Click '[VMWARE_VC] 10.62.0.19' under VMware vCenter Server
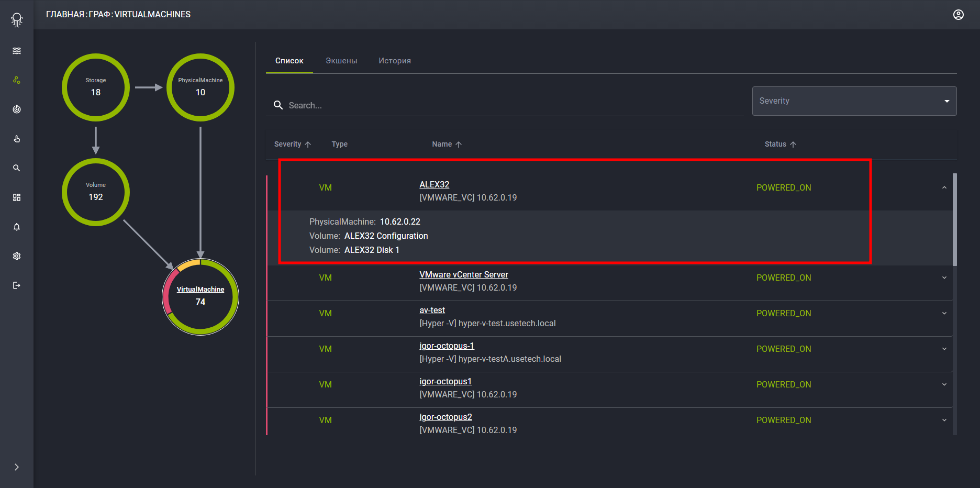980x488 pixels. tap(468, 287)
